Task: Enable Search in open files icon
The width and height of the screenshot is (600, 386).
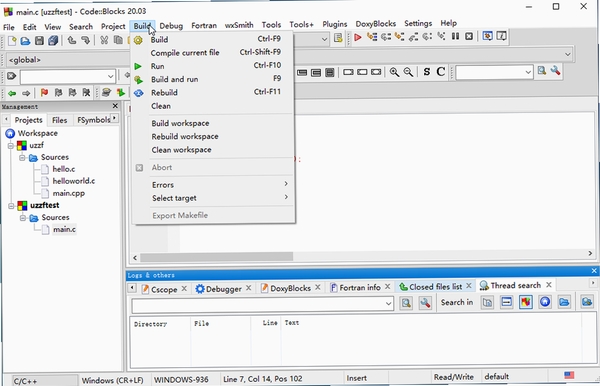Action: coord(488,303)
